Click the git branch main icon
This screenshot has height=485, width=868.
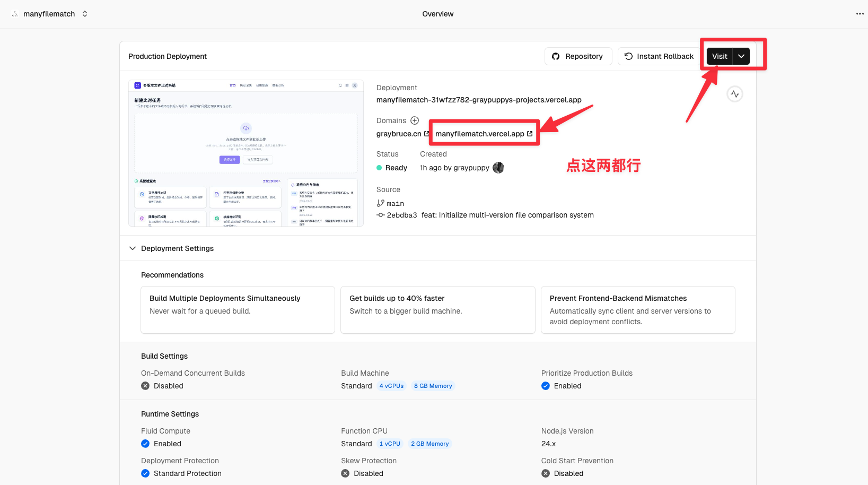[380, 203]
